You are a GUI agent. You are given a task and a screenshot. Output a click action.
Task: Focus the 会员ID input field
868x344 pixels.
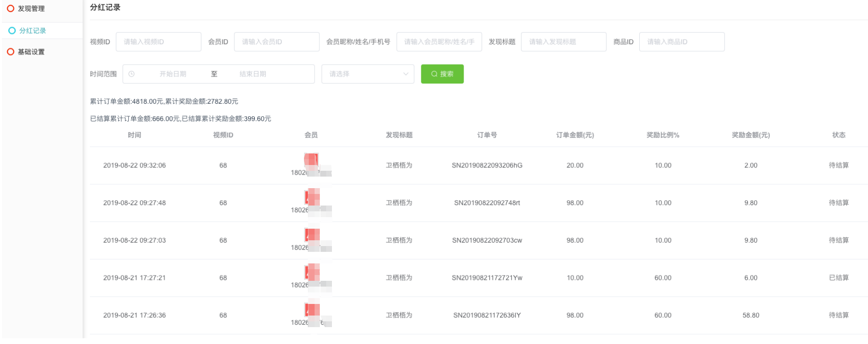(x=276, y=42)
